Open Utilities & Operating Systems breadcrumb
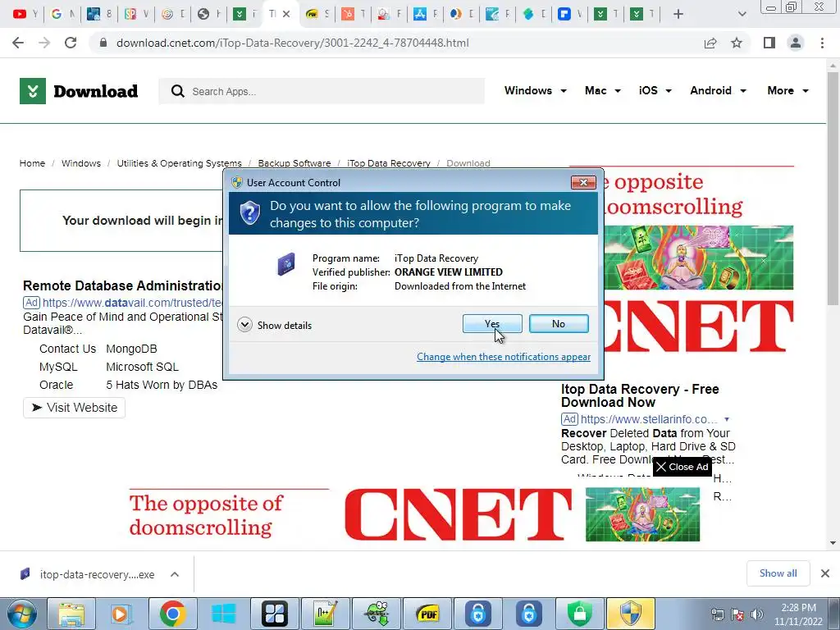Image resolution: width=840 pixels, height=630 pixels. click(179, 163)
